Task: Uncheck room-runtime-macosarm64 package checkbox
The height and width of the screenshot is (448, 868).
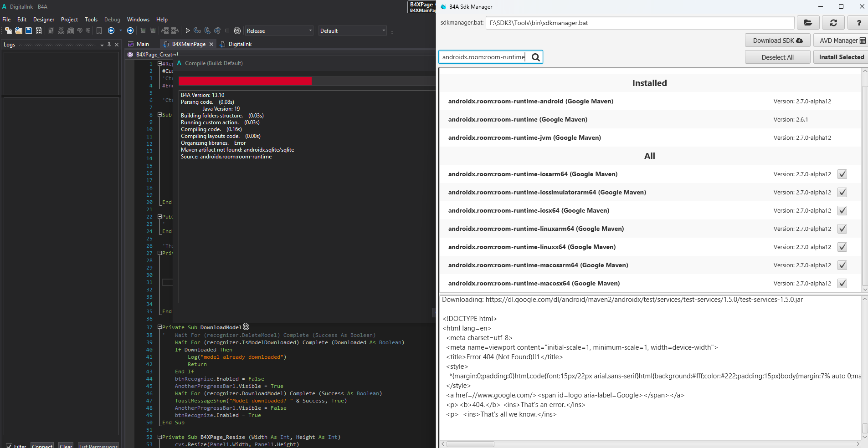Action: click(x=842, y=265)
